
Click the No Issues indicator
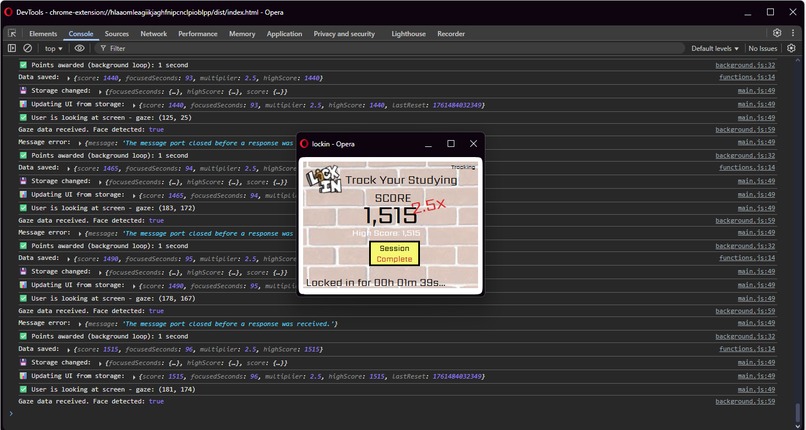[x=763, y=48]
